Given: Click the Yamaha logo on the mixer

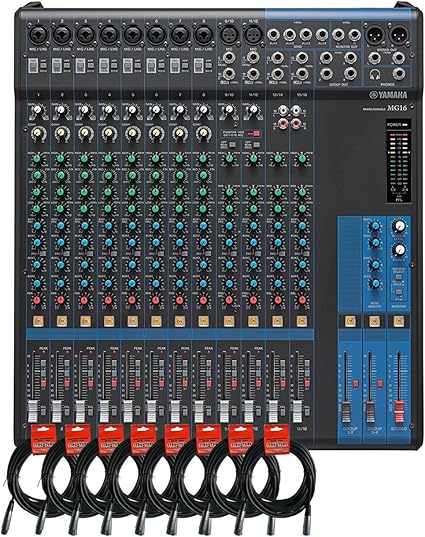Looking at the screenshot, I should (388, 95).
